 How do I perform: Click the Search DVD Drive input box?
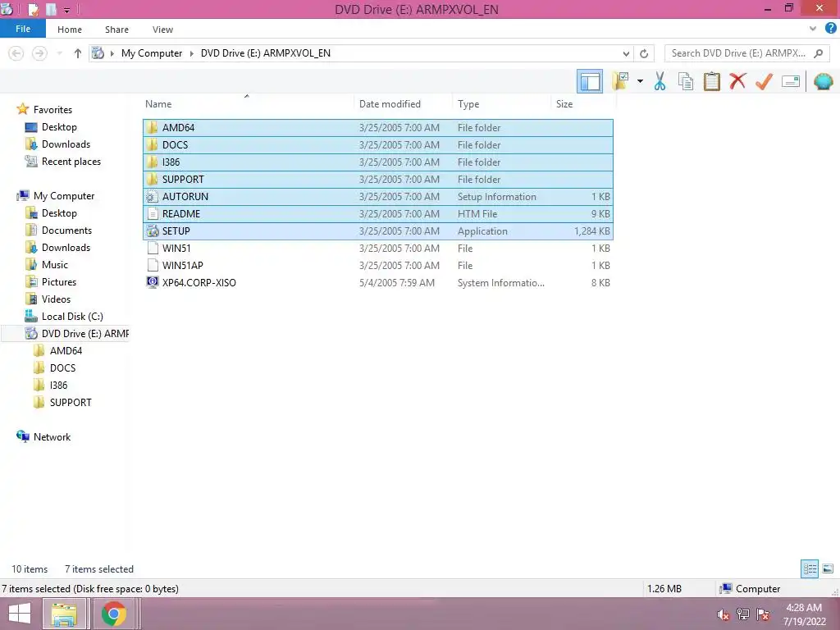pos(738,53)
